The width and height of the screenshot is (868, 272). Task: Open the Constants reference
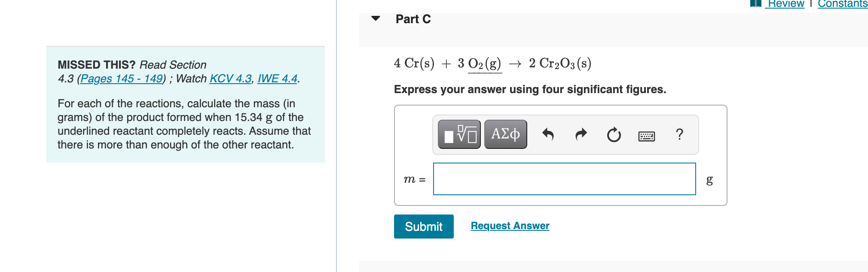click(842, 3)
